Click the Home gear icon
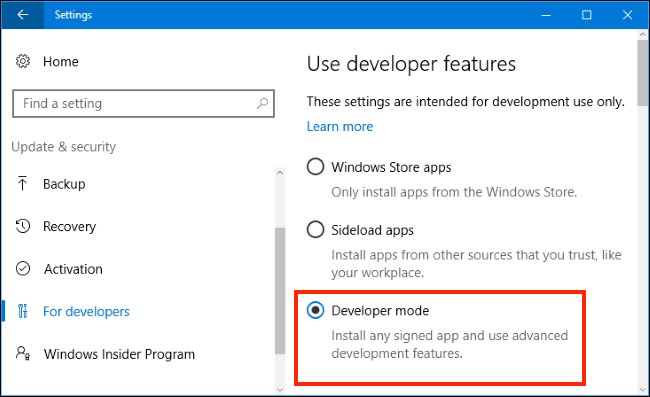650x397 pixels. (23, 61)
